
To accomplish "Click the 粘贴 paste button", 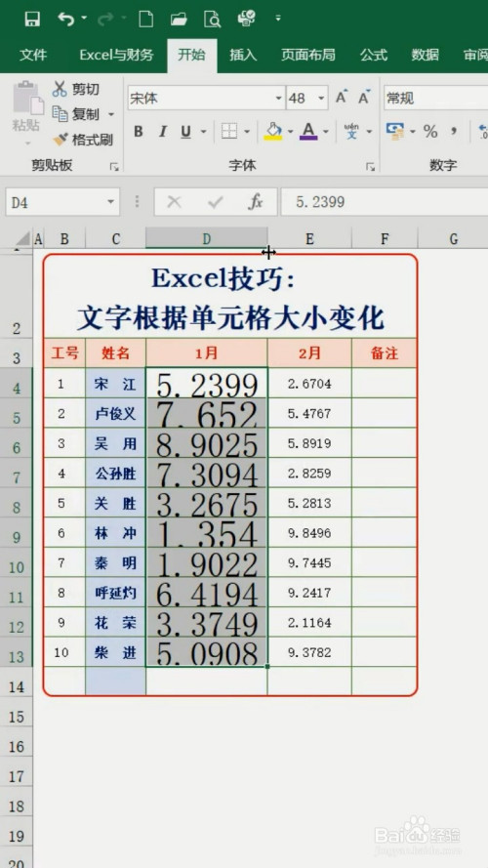I will (x=26, y=113).
